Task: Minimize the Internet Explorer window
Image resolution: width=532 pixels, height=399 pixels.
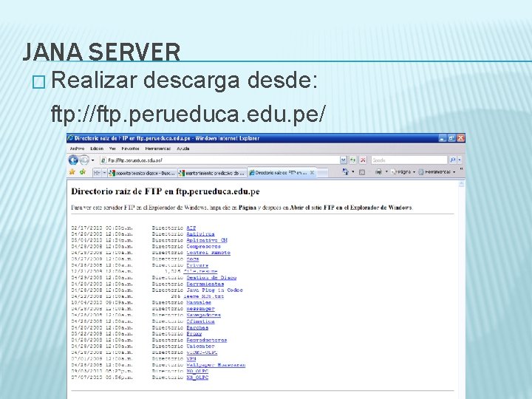Action: coord(442,138)
